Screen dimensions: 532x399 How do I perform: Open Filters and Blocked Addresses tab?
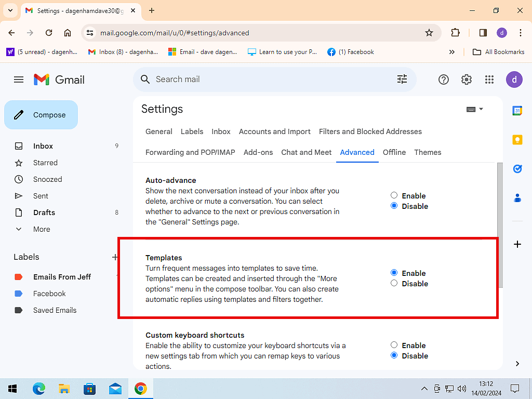point(370,131)
